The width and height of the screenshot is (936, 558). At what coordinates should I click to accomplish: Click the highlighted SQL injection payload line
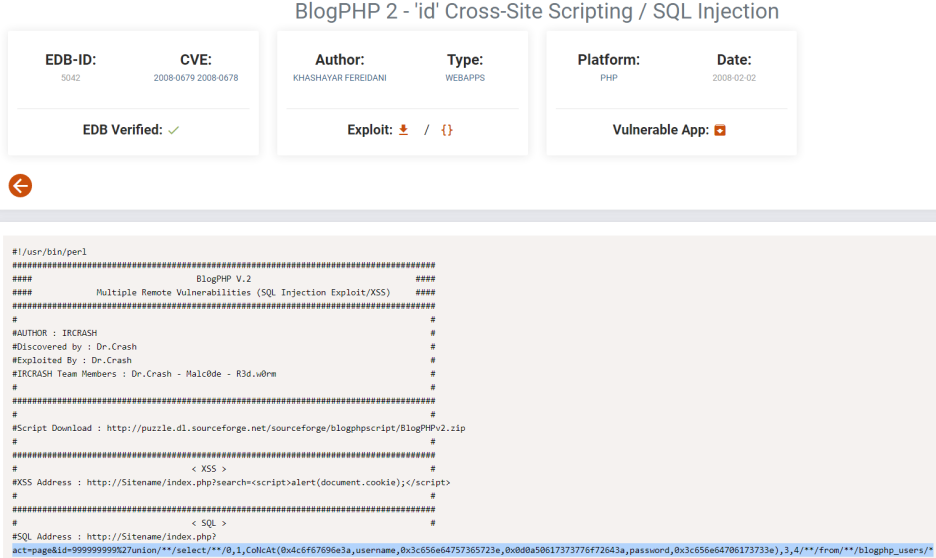472,550
